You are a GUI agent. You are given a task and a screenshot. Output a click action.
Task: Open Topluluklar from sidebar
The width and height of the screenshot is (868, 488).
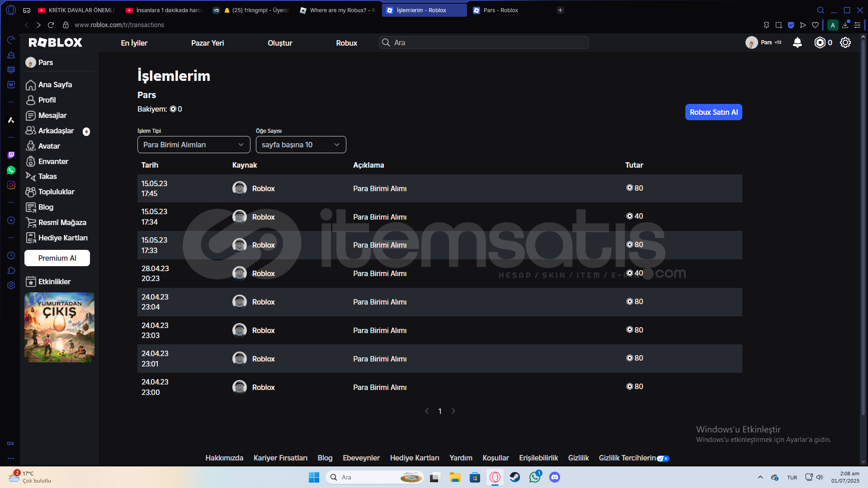(x=50, y=192)
